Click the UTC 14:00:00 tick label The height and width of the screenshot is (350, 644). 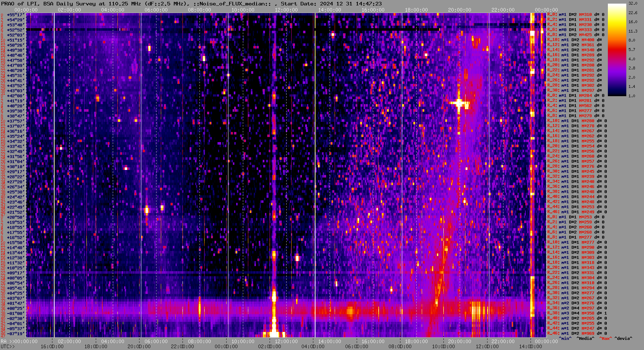click(530, 346)
